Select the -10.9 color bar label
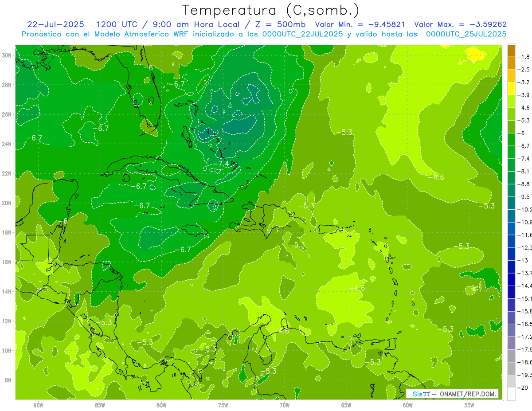 [x=525, y=222]
